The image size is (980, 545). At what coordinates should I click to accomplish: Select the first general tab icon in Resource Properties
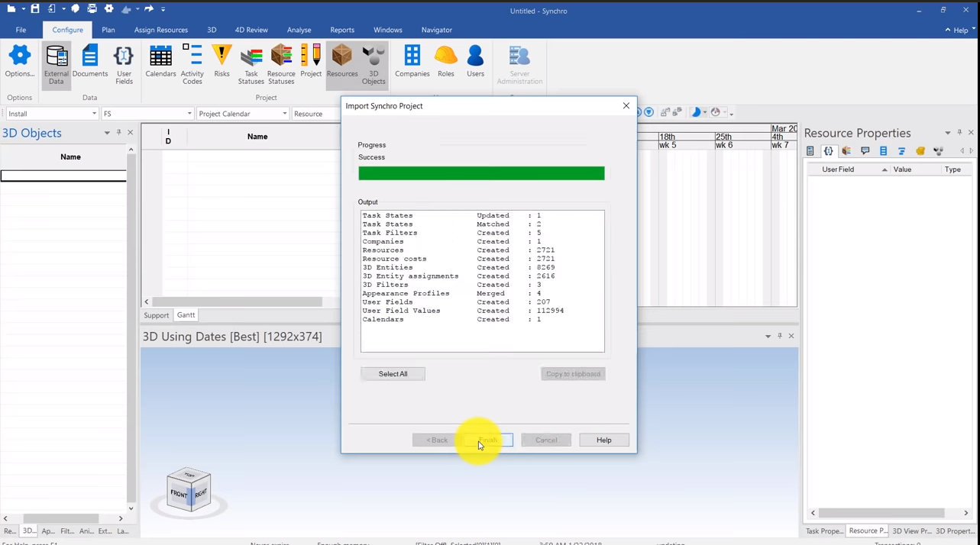(810, 151)
